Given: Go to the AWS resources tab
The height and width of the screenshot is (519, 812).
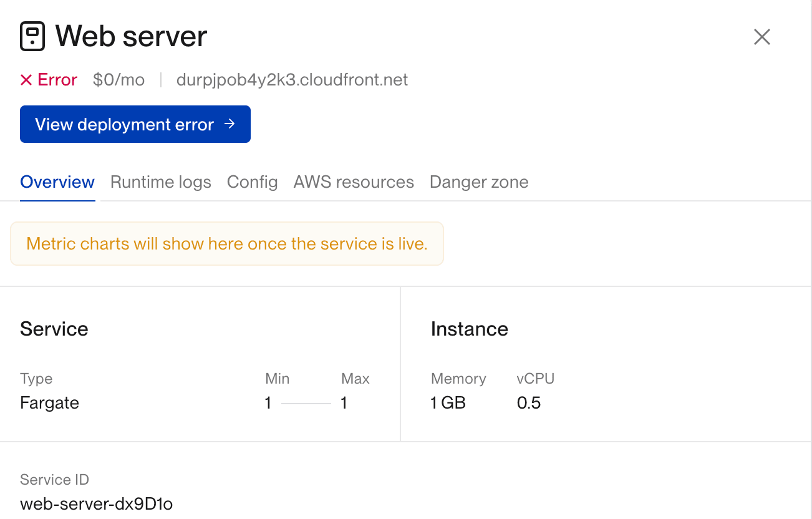Looking at the screenshot, I should click(x=354, y=182).
